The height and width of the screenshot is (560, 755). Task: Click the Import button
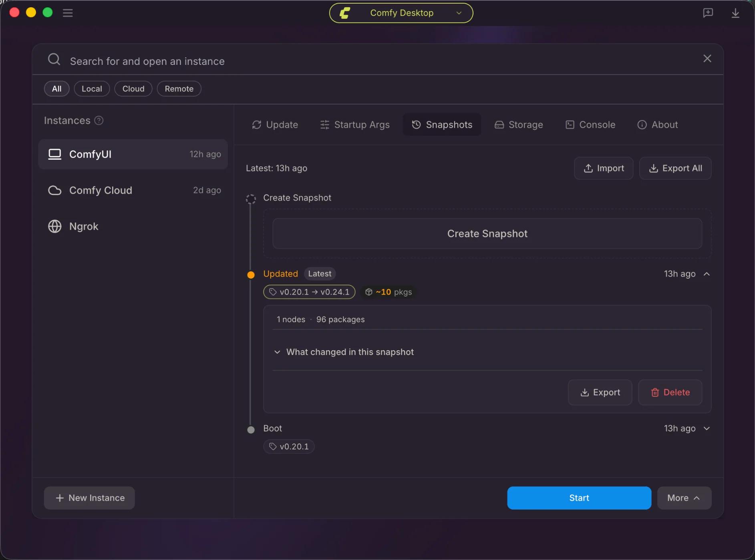604,168
